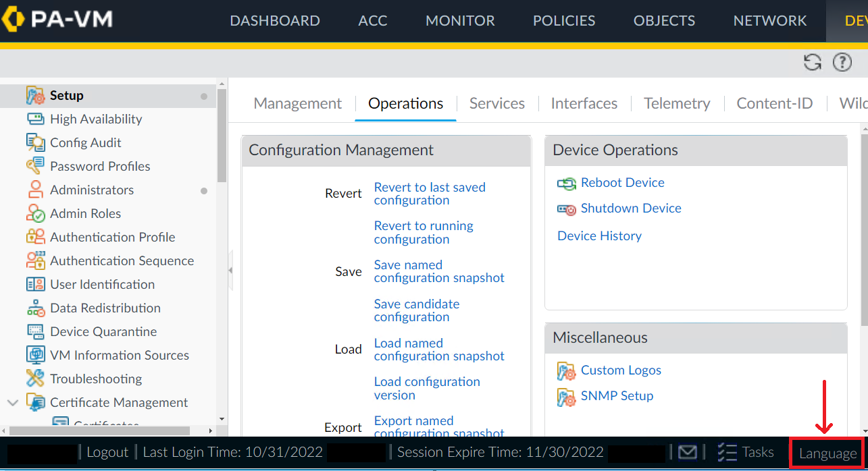
Task: Open the Tasks checklist icon
Action: [727, 452]
